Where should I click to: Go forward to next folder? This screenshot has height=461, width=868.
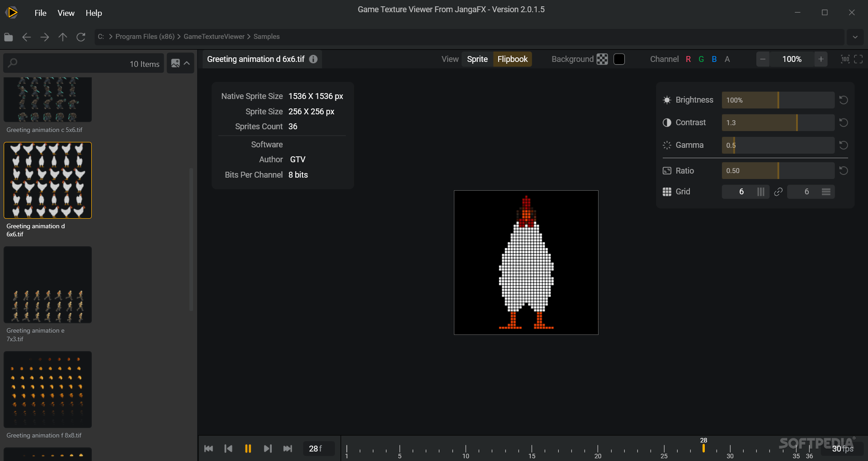point(44,37)
